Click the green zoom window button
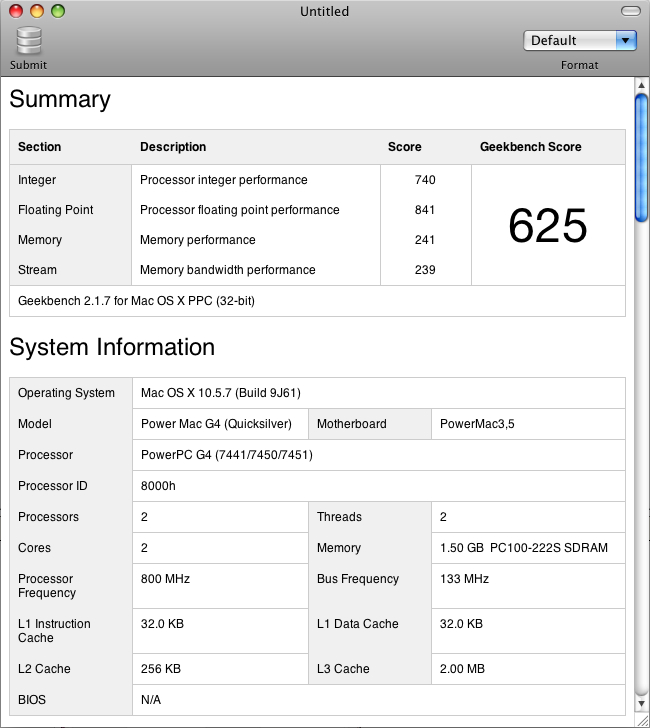Screen dimensions: 650x728 click(58, 11)
